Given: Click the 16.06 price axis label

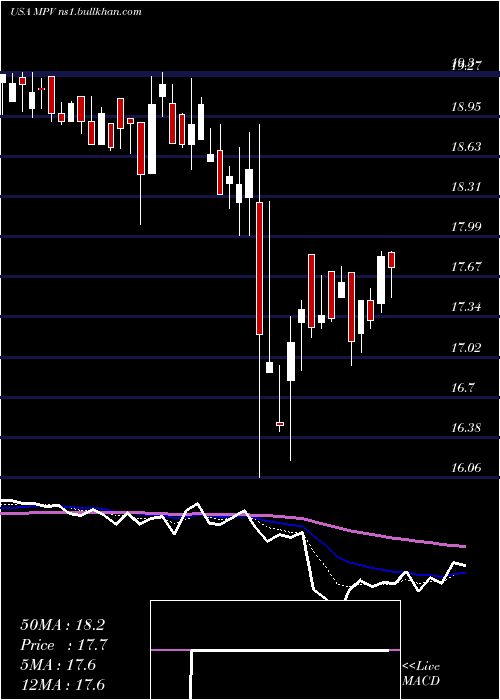Looking at the screenshot, I should pos(467,467).
